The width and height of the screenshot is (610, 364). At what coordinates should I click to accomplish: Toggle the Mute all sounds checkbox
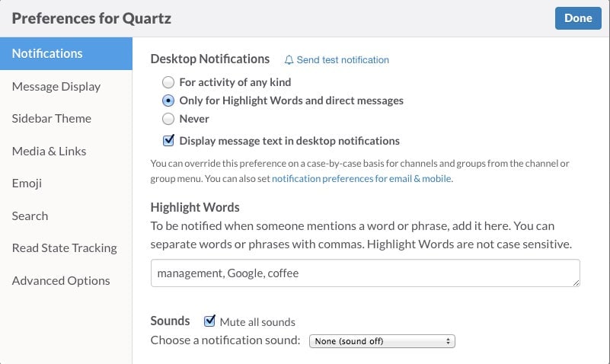(x=209, y=321)
